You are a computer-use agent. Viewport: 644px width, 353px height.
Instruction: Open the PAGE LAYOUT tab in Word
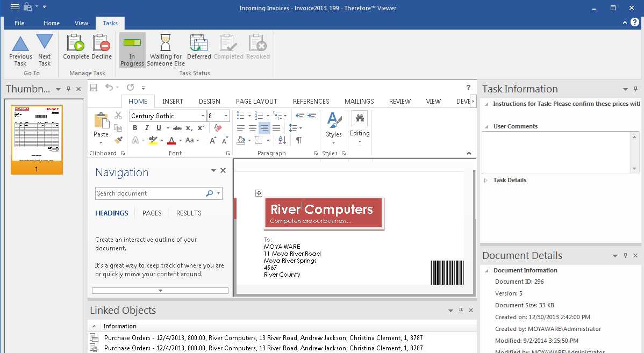pyautogui.click(x=256, y=101)
